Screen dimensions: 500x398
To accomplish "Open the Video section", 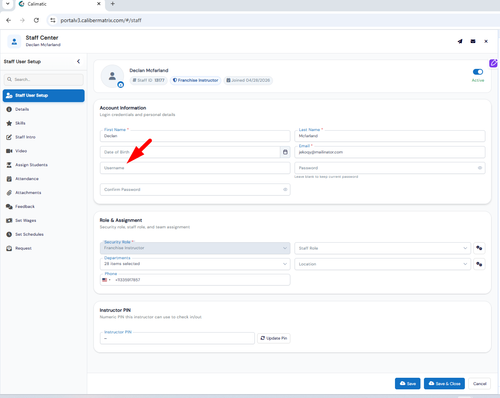I will point(21,151).
